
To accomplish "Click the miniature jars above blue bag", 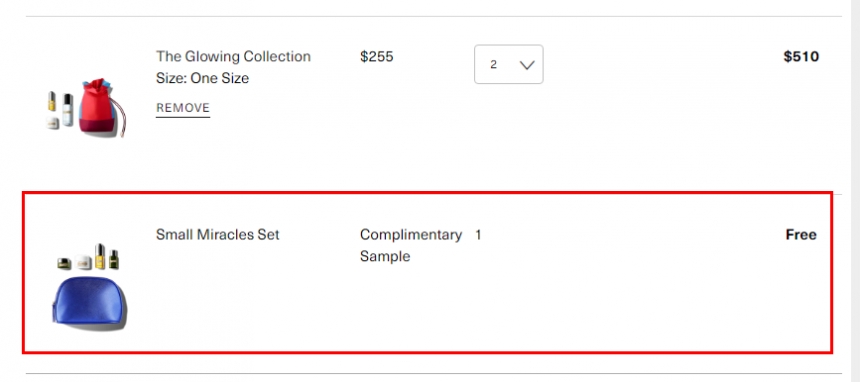I will (x=75, y=262).
